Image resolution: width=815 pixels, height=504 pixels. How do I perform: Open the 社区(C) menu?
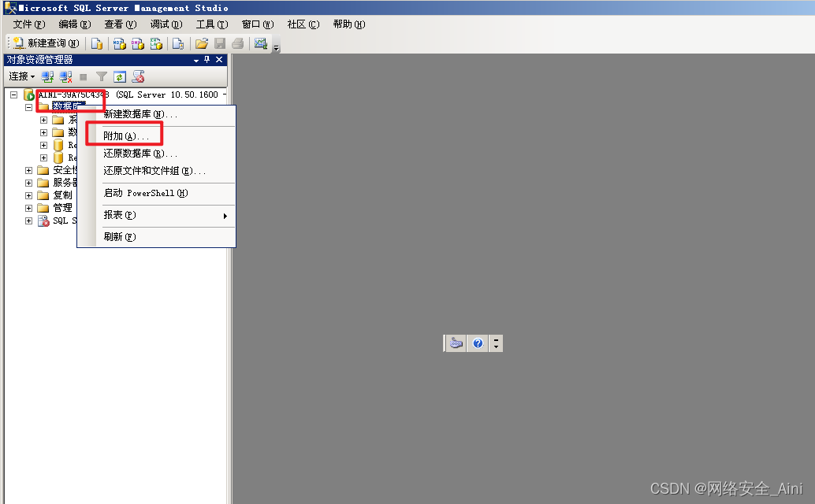click(303, 24)
